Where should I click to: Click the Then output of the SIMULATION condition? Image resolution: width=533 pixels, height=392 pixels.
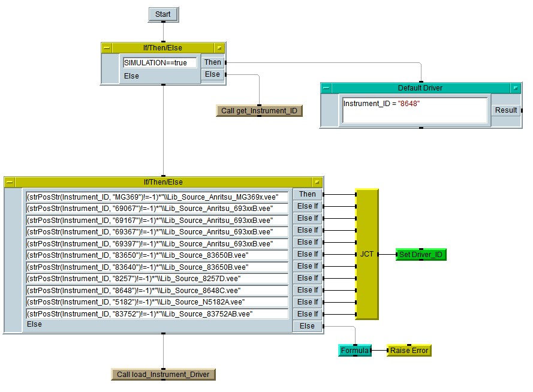(x=212, y=62)
